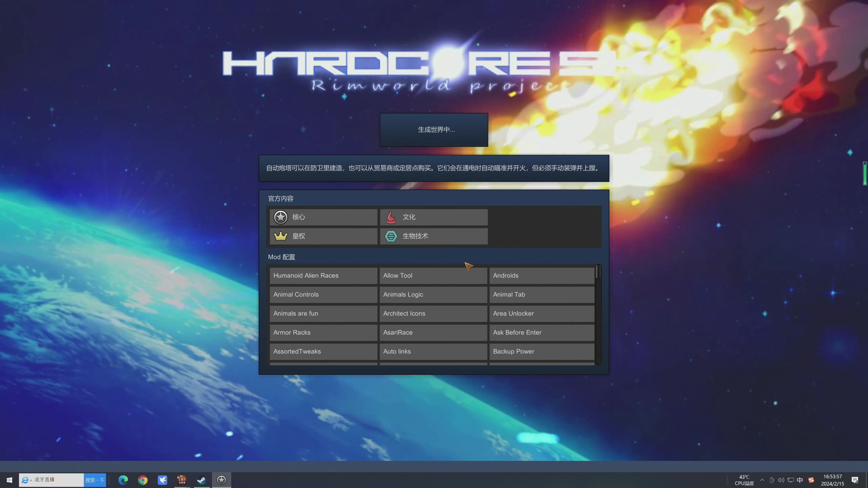Click the 43℃ CPU温度 tray readout
The width and height of the screenshot is (868, 488).
744,480
